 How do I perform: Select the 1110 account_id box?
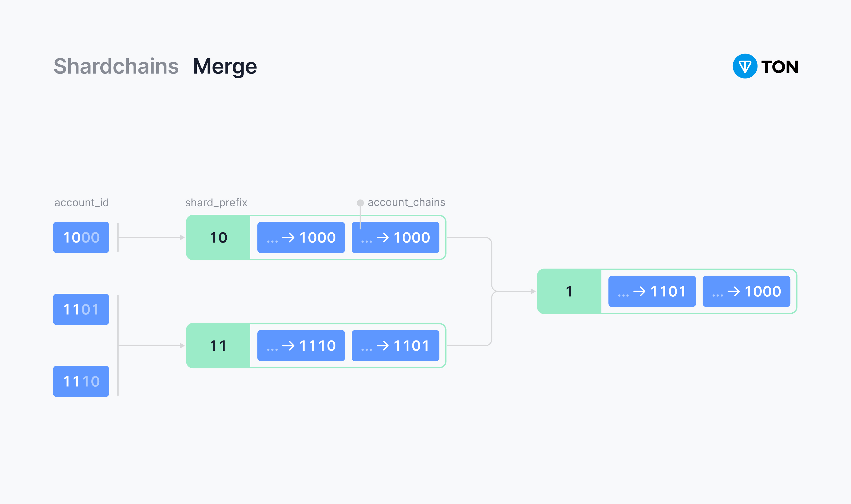[x=81, y=381]
